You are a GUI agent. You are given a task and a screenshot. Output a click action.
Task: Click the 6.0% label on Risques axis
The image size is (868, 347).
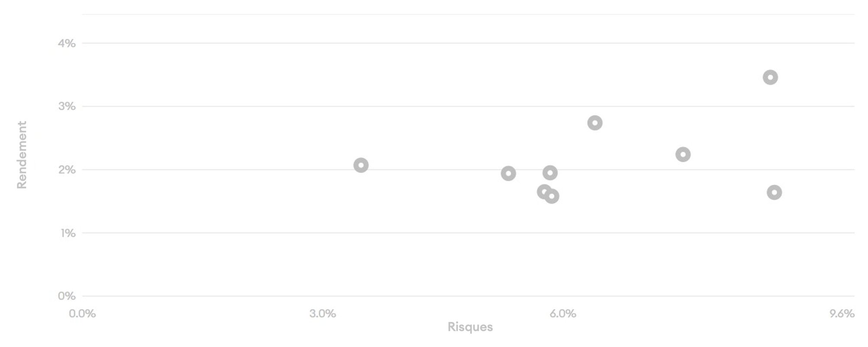[x=563, y=314]
